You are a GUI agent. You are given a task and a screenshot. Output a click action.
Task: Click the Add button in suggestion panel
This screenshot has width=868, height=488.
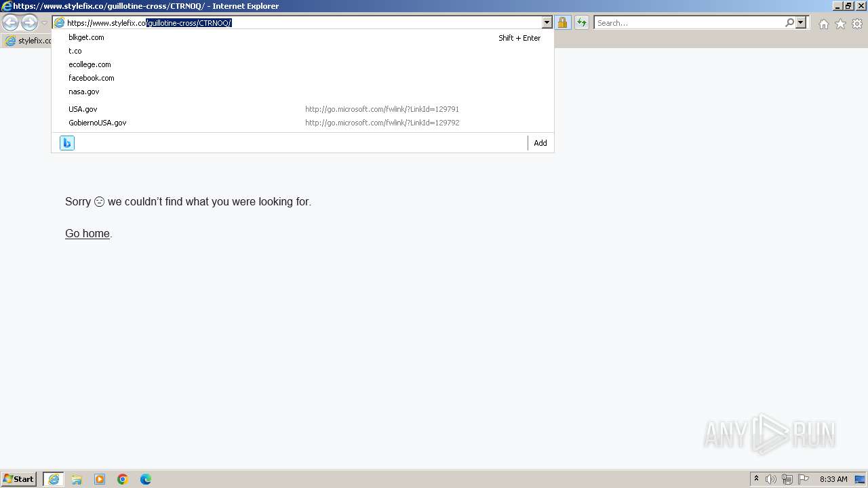[540, 143]
